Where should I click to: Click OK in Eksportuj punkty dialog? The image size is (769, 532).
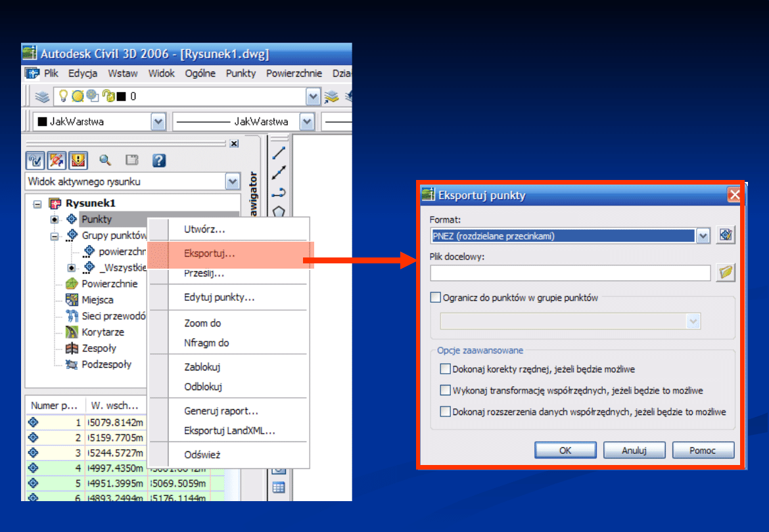(x=565, y=450)
